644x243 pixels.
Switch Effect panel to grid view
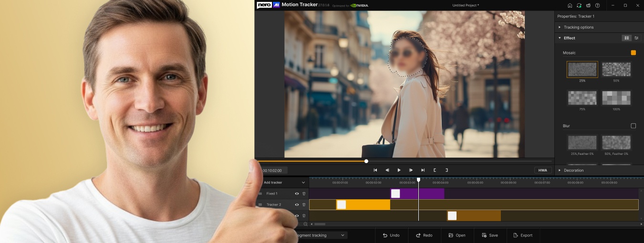click(626, 38)
